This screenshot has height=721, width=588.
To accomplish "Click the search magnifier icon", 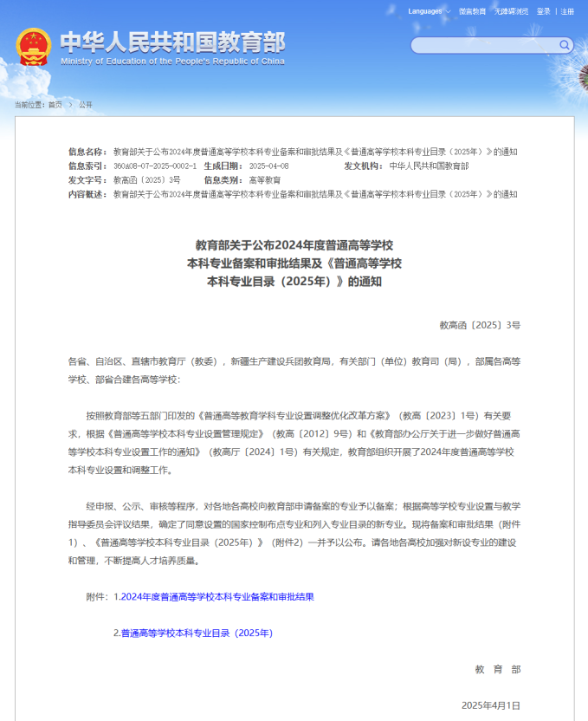I will pos(564,44).
